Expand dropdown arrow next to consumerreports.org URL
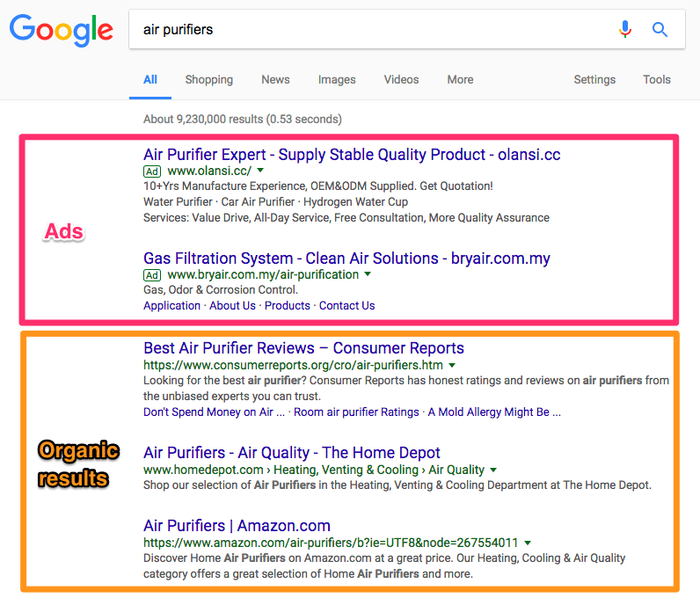 [x=452, y=365]
